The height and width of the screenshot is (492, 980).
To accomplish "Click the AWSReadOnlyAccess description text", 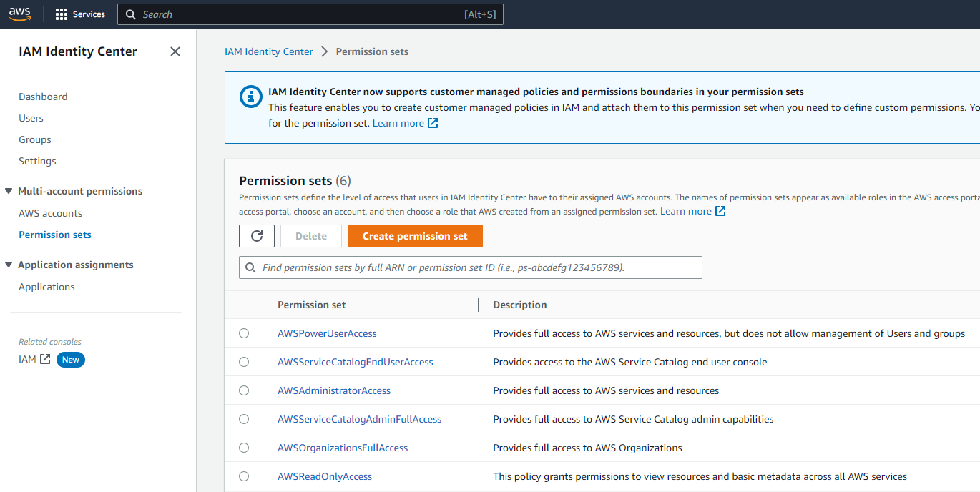I will pos(700,476).
